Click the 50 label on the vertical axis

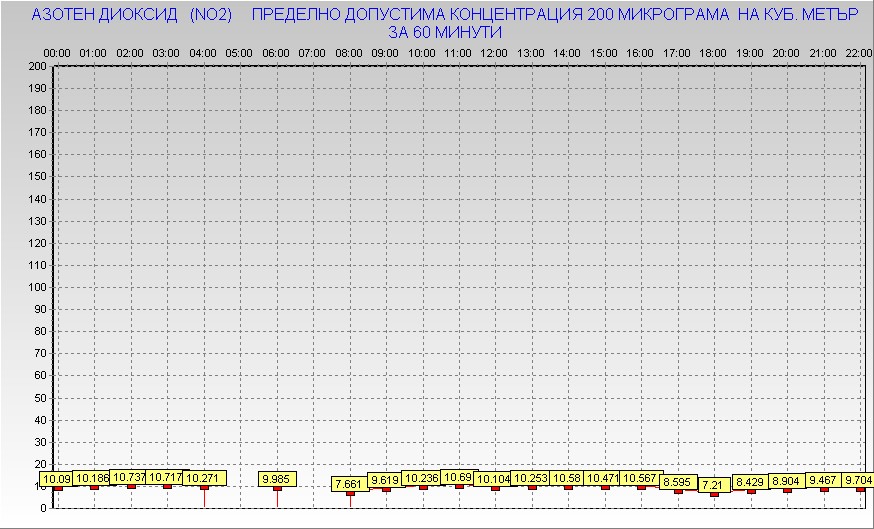coord(40,397)
